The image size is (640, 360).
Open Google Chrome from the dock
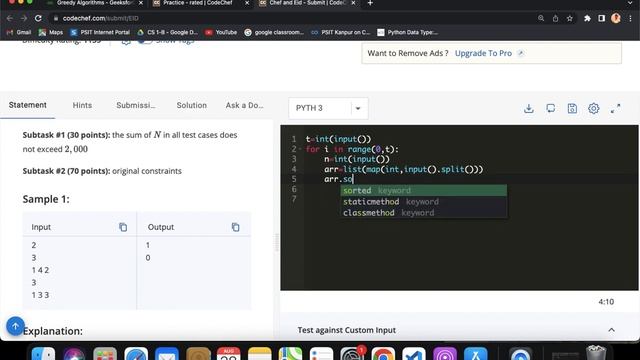click(383, 354)
